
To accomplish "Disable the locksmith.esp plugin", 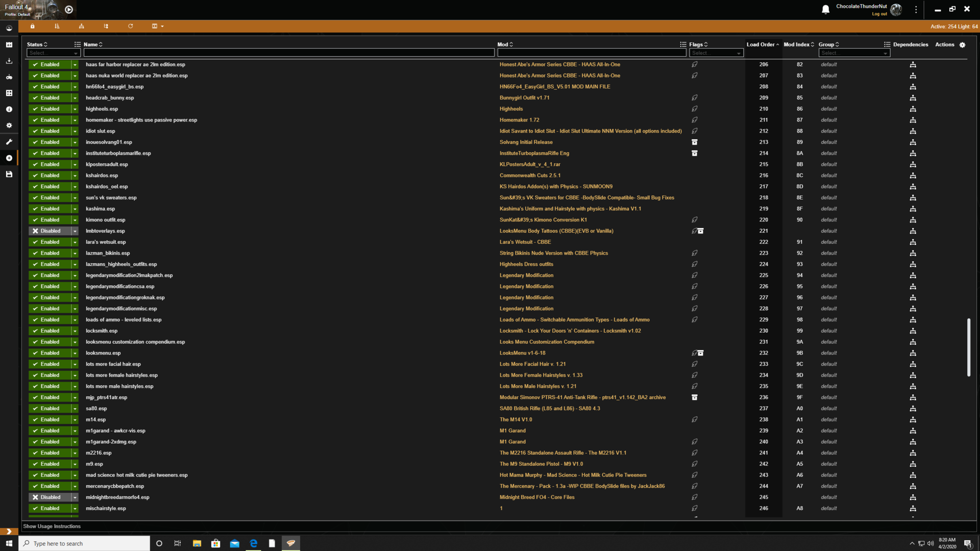I will tap(50, 331).
